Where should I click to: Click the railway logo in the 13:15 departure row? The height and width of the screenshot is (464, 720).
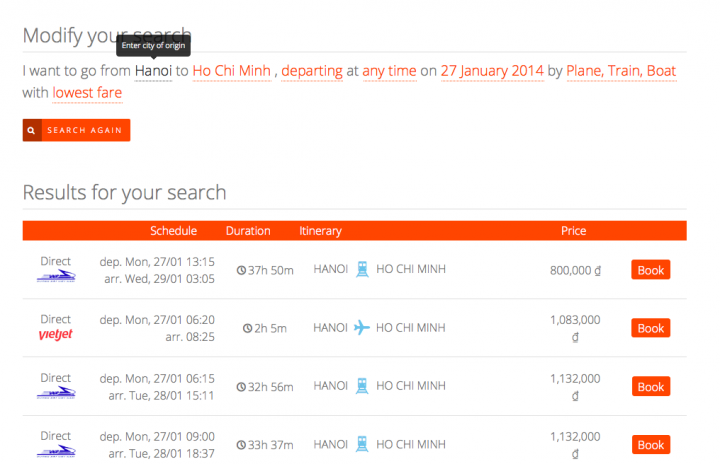[56, 276]
